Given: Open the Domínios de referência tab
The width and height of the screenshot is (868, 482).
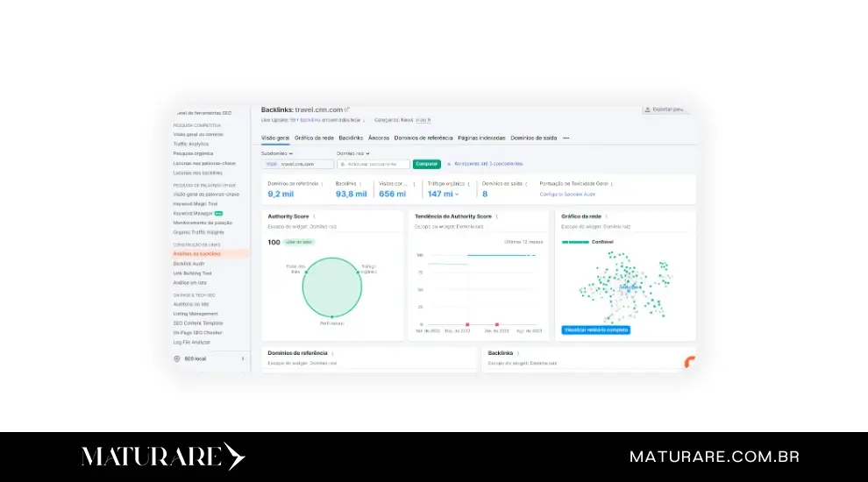Looking at the screenshot, I should click(423, 138).
